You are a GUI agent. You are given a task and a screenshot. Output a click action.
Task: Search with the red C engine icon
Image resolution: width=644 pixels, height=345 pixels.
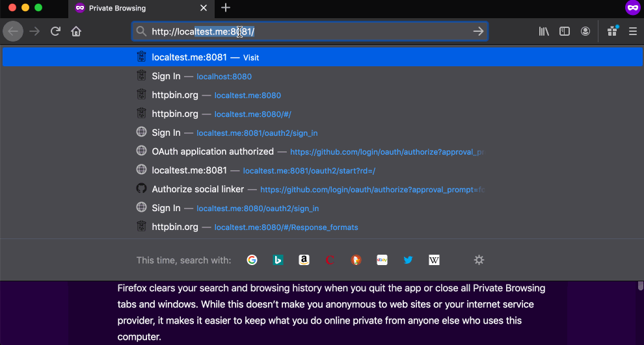coord(330,260)
